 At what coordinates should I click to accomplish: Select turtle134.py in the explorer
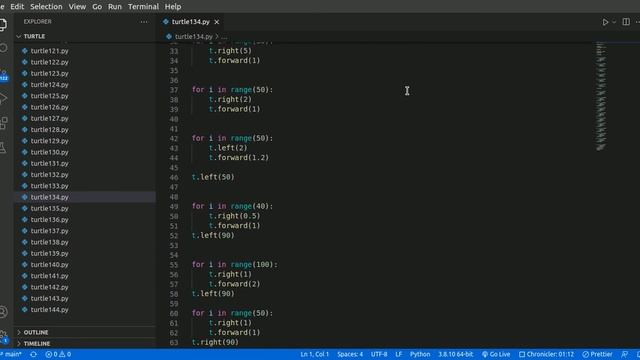tap(85, 197)
